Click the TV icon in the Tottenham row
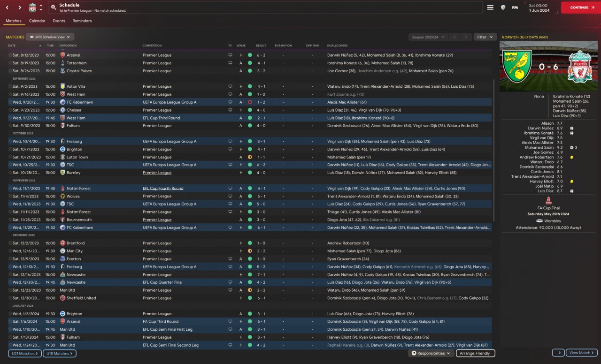 pos(230,63)
